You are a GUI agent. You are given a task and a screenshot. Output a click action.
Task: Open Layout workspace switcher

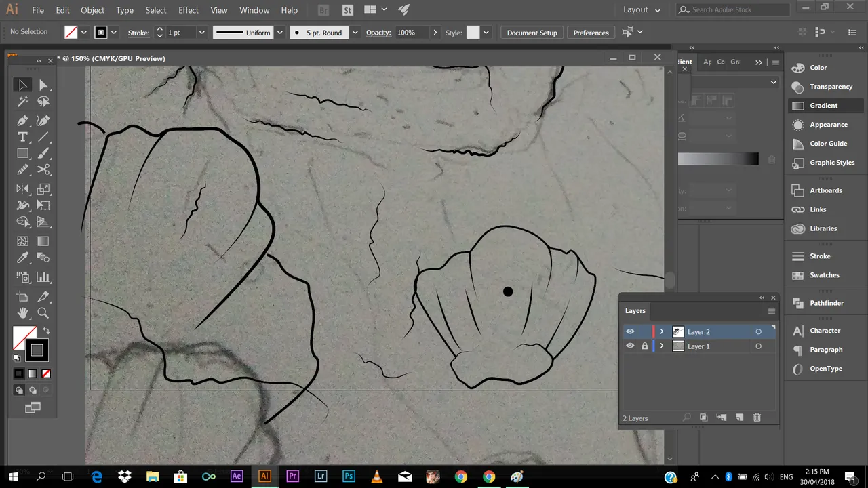click(642, 9)
